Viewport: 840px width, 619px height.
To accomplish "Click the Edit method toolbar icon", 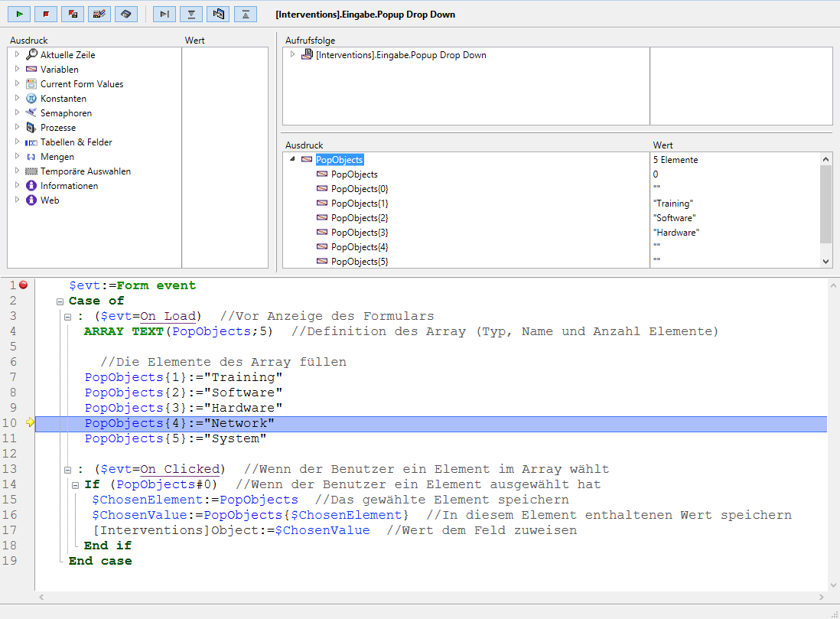I will click(99, 14).
